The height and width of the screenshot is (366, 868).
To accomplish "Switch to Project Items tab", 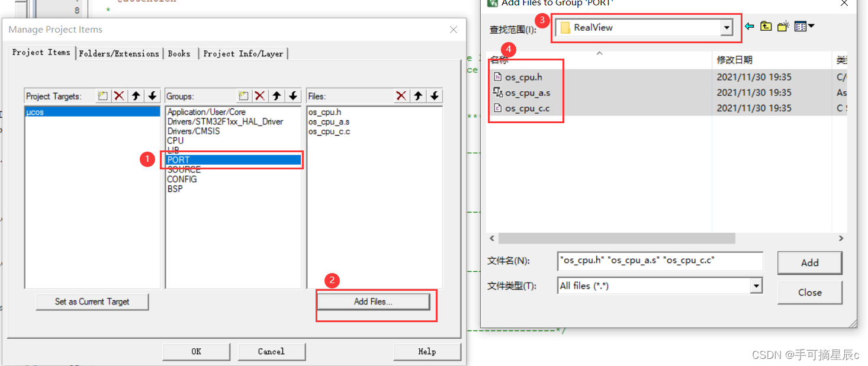I will (41, 52).
